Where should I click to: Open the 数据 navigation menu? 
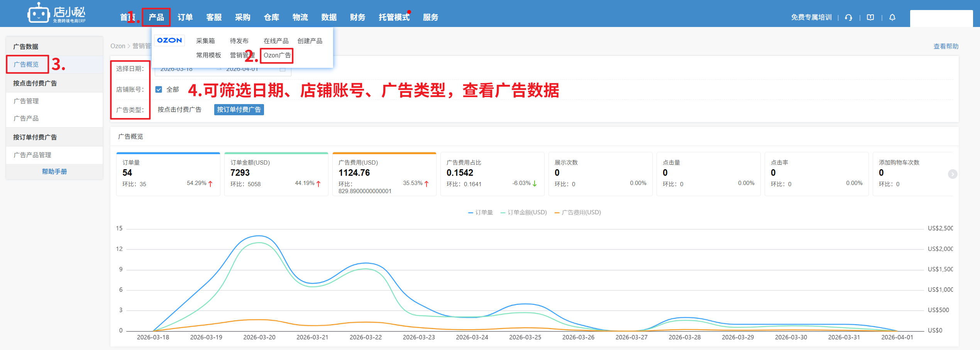coord(329,17)
